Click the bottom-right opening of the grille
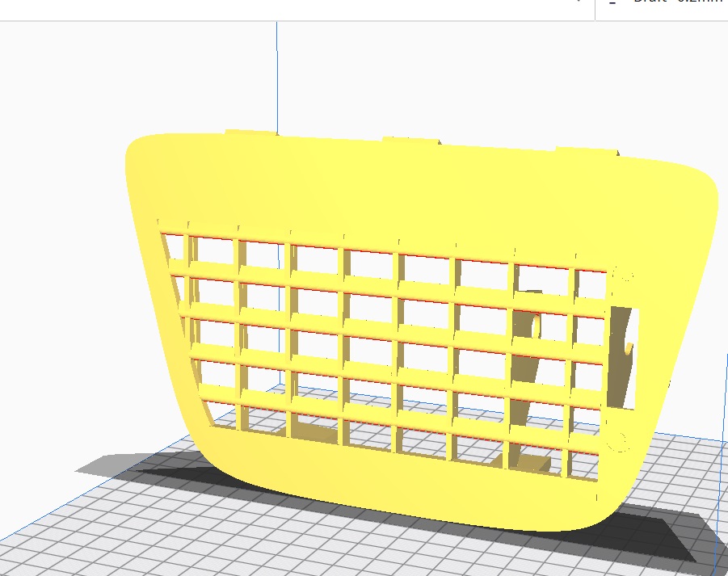The height and width of the screenshot is (576, 728). 586,465
